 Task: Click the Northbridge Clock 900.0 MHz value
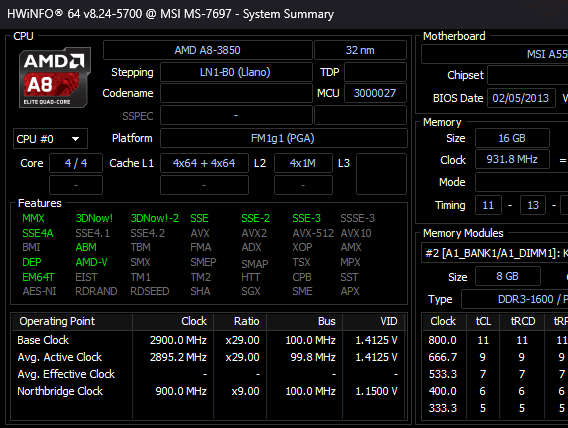coord(181,391)
